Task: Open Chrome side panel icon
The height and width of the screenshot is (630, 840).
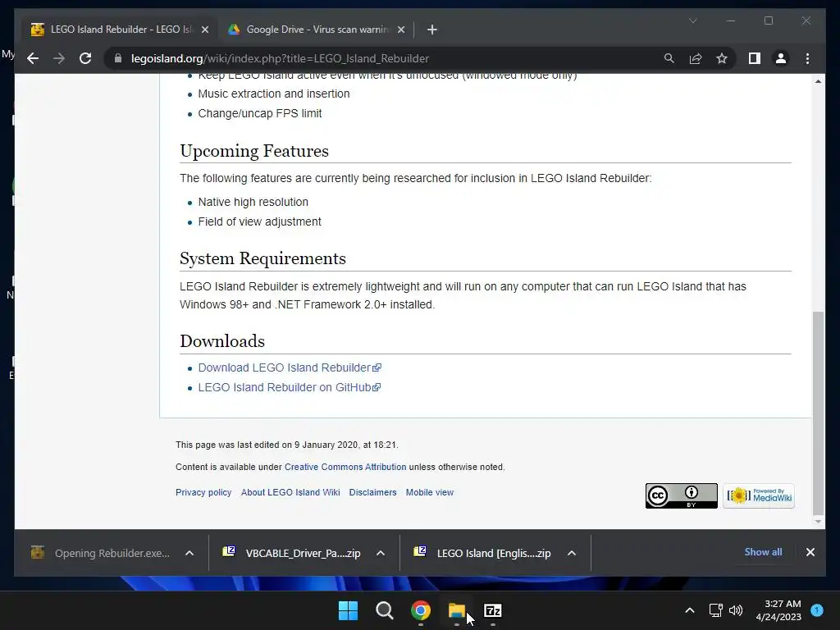Action: [755, 58]
